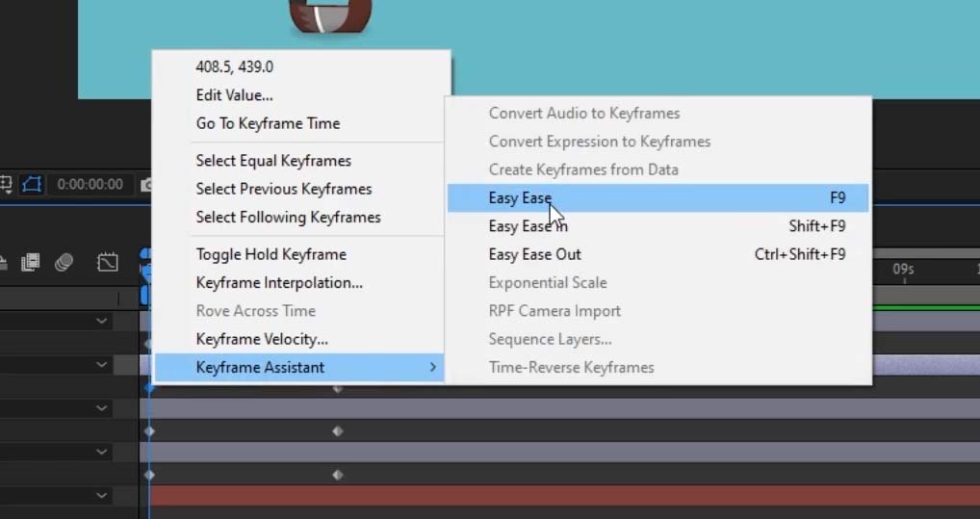Viewport: 980px width, 519px height.
Task: Click Time-Reverse Keyframes entry
Action: 658,368
